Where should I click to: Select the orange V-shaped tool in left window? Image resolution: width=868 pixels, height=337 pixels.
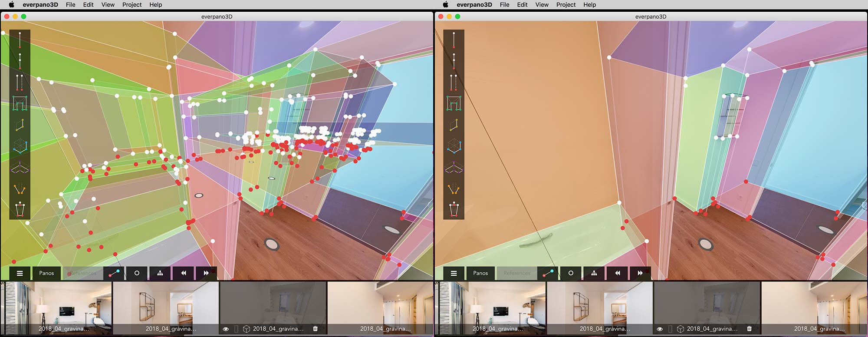coord(20,189)
